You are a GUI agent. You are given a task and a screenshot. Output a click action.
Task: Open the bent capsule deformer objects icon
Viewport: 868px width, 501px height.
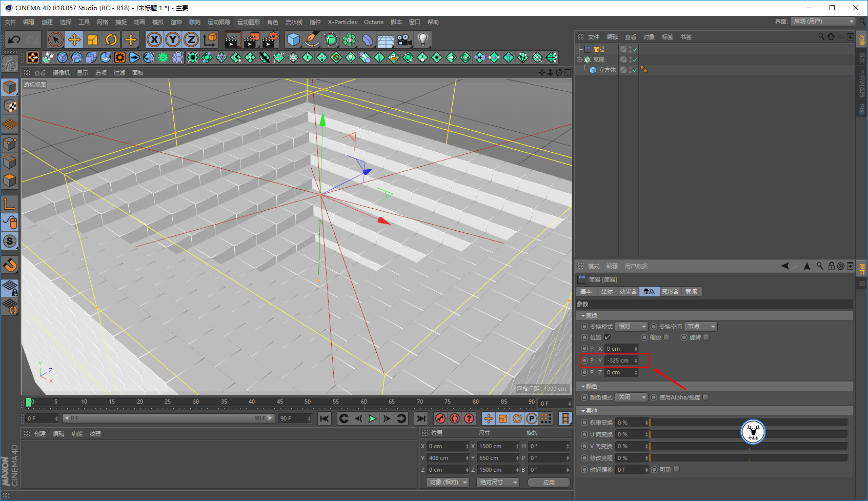coord(368,39)
